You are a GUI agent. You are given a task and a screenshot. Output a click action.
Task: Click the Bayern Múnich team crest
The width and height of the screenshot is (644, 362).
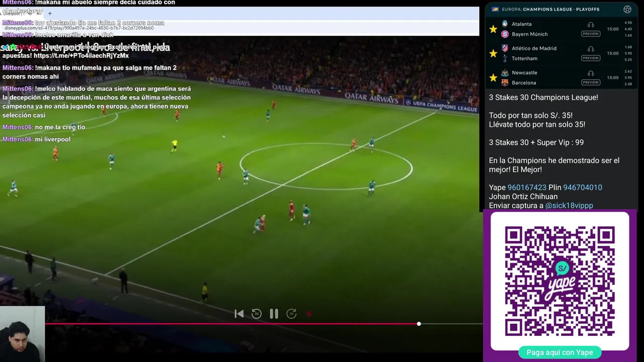[x=505, y=34]
